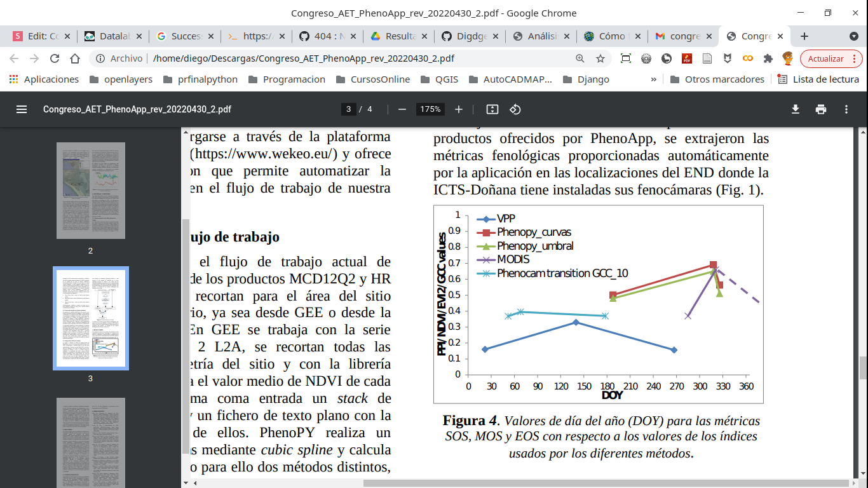Print the PDF document
The width and height of the screenshot is (868, 488).
point(821,109)
